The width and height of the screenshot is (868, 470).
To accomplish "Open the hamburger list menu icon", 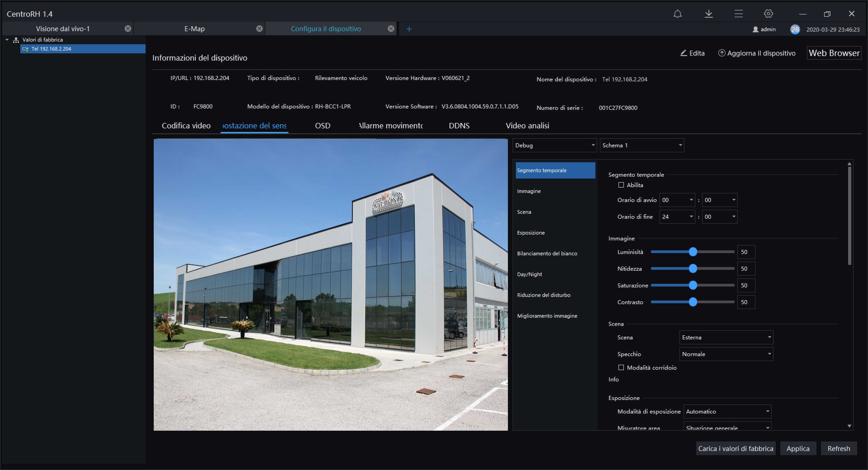I will [x=738, y=14].
